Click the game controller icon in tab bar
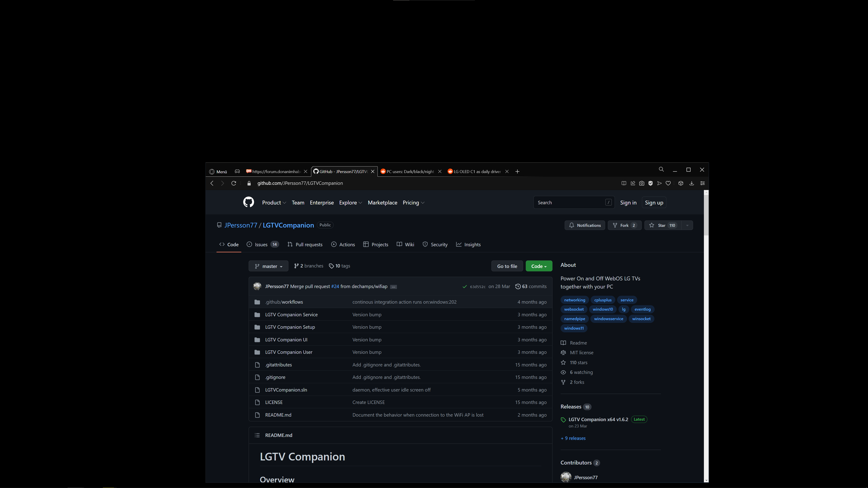 tap(237, 171)
